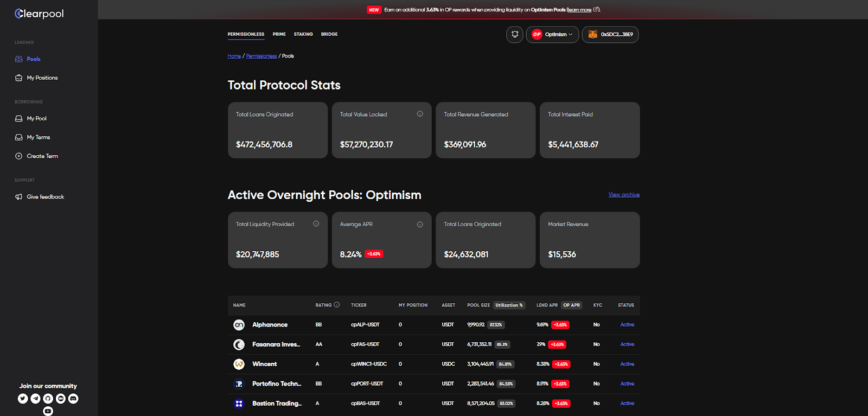Screen dimensions: 868x416
Task: Toggle the OP APR column option
Action: click(571, 305)
